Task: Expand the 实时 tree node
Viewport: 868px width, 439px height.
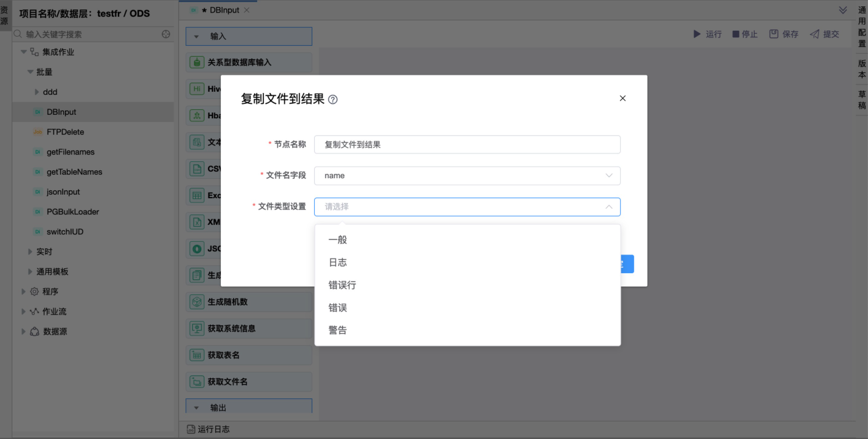Action: (30, 252)
